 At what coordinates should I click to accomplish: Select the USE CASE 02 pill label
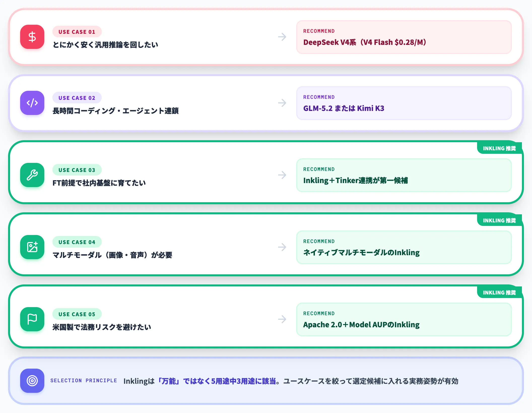[77, 98]
